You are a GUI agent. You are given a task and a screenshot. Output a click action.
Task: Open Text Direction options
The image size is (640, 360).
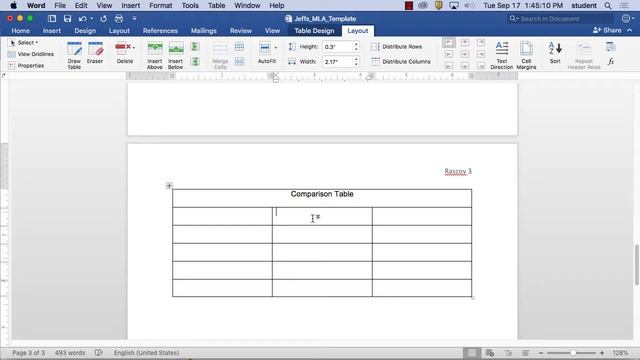coord(502,55)
